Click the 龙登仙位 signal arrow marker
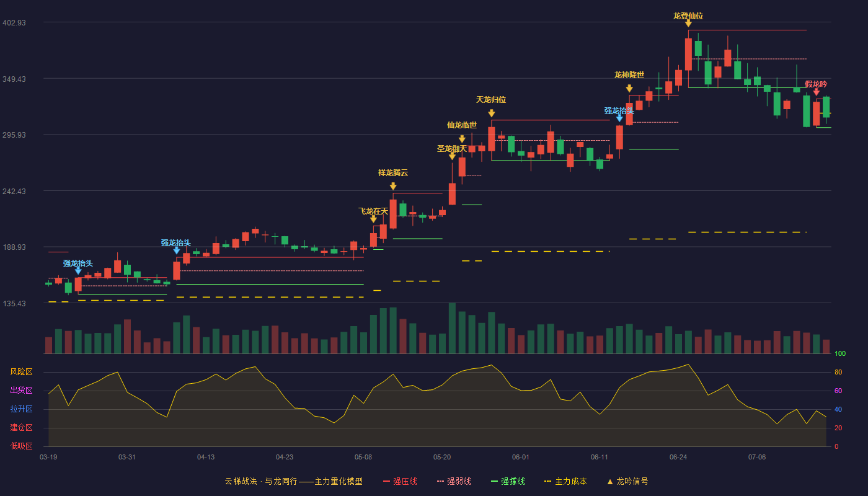Image resolution: width=868 pixels, height=496 pixels. pyautogui.click(x=688, y=23)
